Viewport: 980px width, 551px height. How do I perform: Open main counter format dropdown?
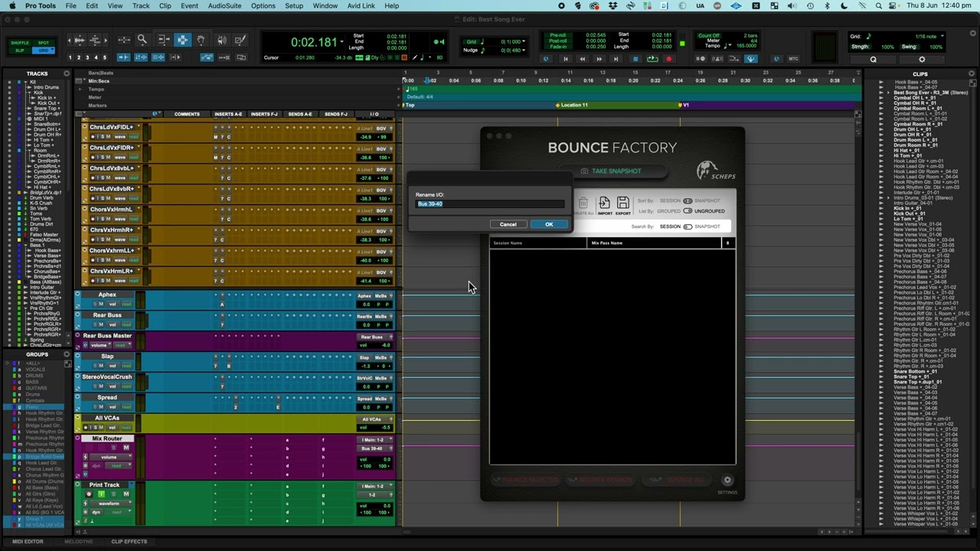coord(341,41)
